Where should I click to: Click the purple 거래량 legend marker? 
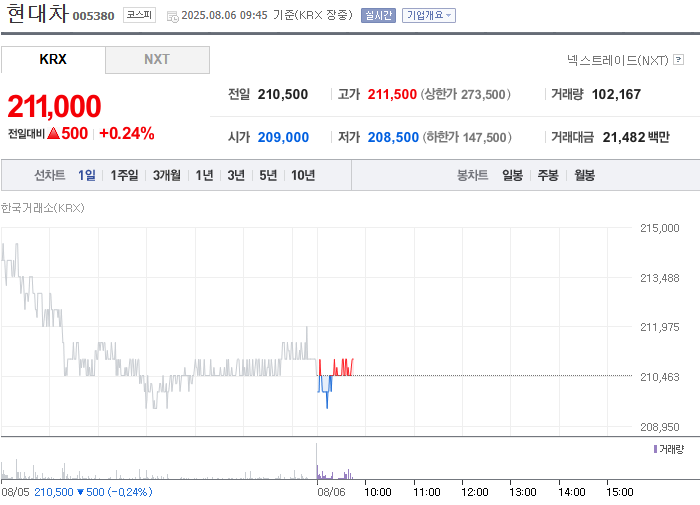point(655,449)
